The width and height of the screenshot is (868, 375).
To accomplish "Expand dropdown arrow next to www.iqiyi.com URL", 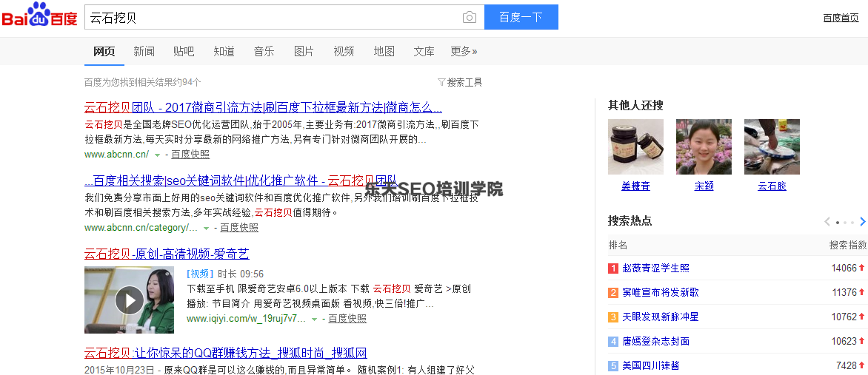I will 315,319.
